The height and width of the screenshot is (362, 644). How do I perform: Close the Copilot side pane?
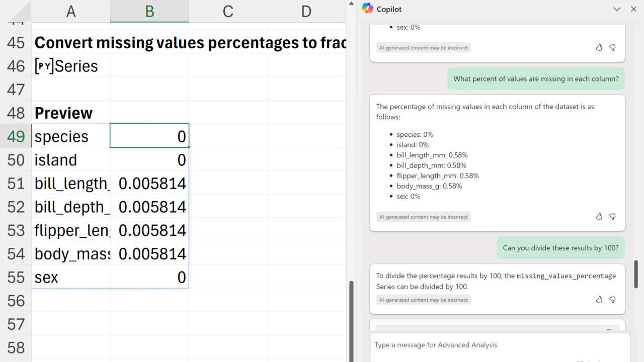click(633, 9)
